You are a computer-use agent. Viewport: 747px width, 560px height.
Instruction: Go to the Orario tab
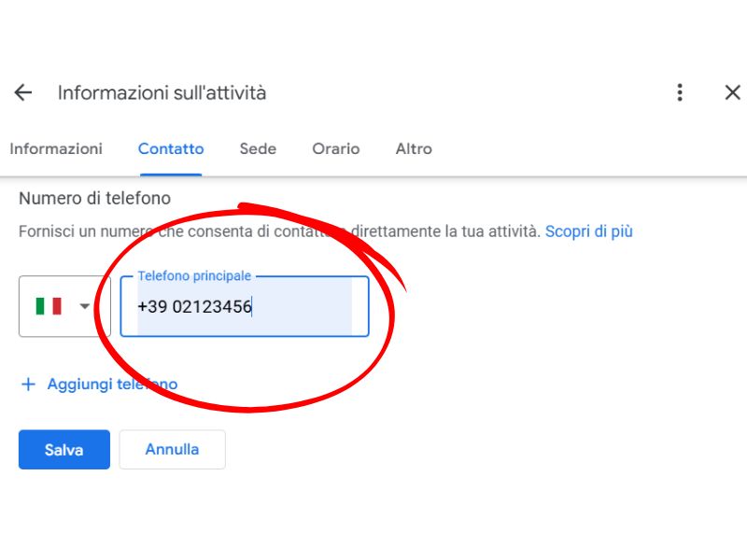point(336,148)
